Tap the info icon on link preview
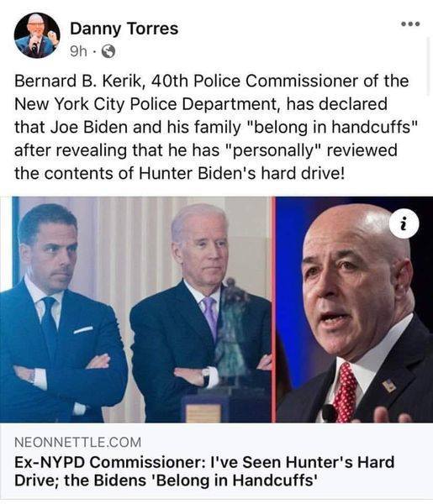 [x=404, y=223]
